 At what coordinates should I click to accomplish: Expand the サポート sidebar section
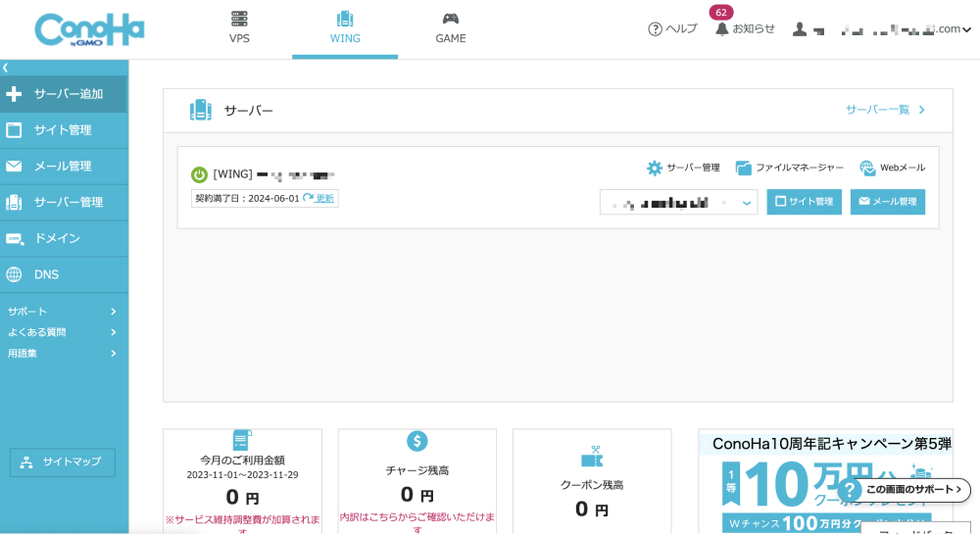click(63, 311)
